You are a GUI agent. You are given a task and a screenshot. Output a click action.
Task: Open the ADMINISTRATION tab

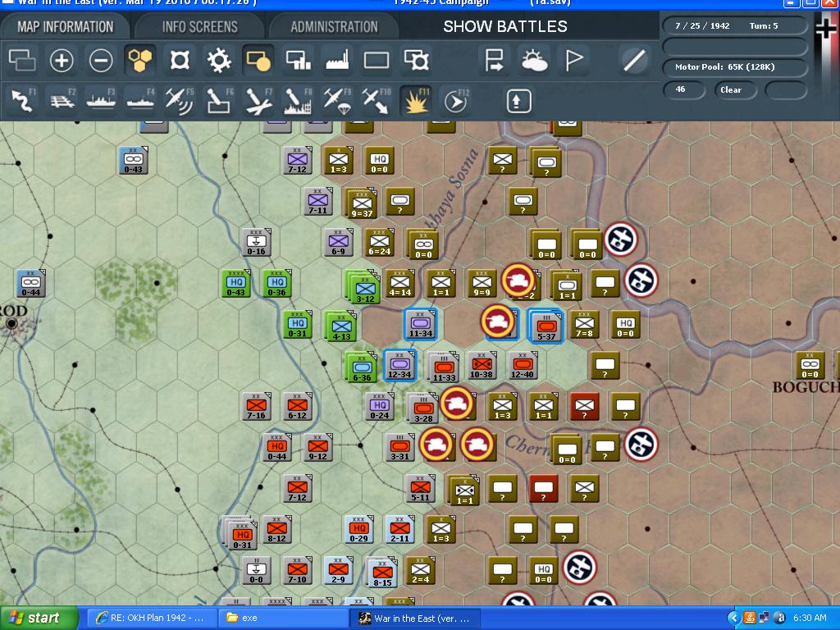pos(335,27)
